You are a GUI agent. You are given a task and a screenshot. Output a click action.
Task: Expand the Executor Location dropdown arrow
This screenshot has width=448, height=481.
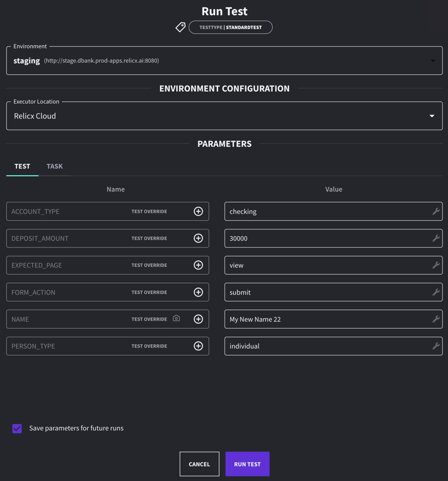click(x=432, y=116)
